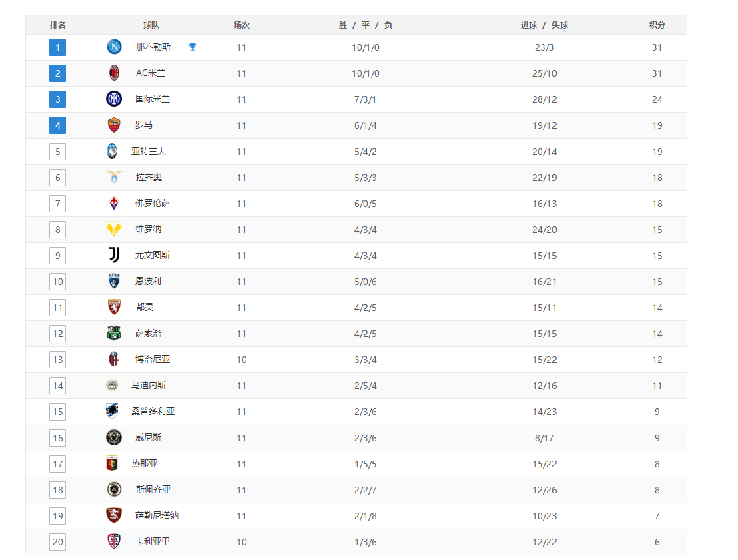Click the Genoa (热那亚) club crest
This screenshot has height=560, width=738.
(112, 463)
